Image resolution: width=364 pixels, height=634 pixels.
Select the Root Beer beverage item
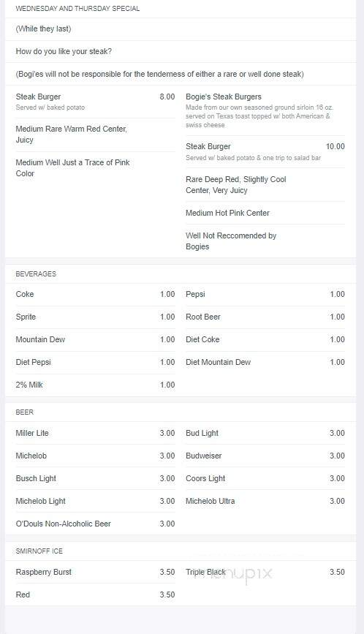point(265,317)
